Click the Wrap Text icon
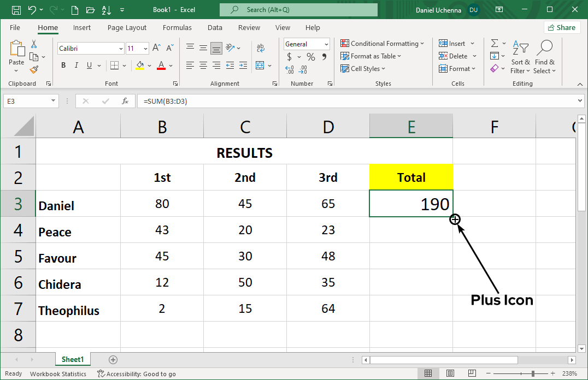The width and height of the screenshot is (588, 380). point(261,48)
